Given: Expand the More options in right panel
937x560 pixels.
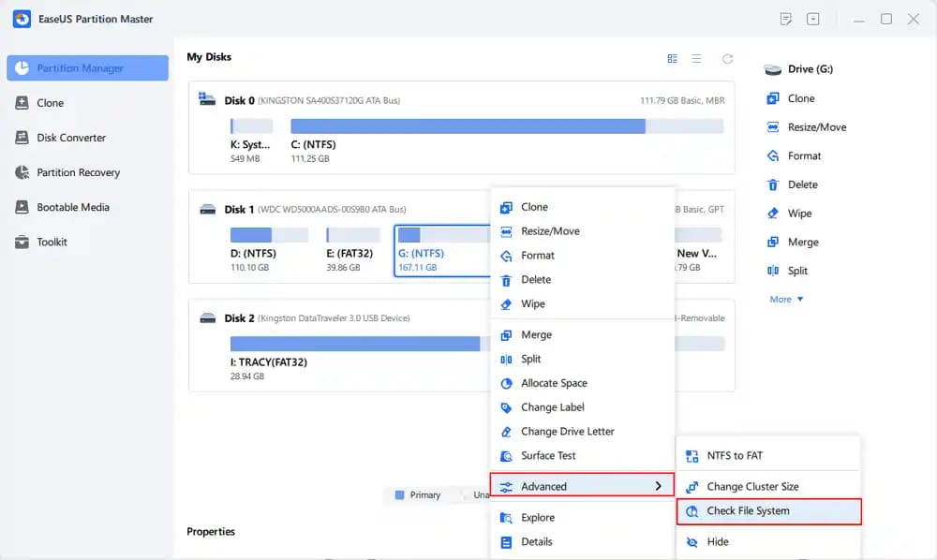Looking at the screenshot, I should coord(786,300).
